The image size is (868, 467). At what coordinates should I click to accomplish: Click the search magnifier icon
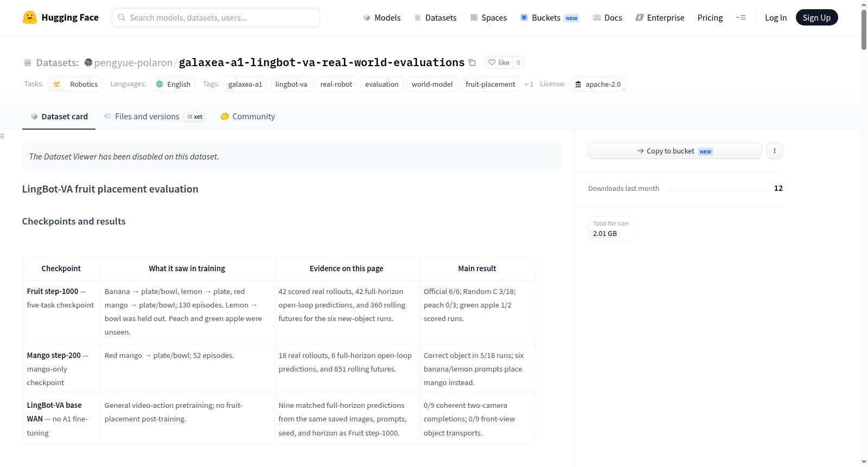(122, 17)
